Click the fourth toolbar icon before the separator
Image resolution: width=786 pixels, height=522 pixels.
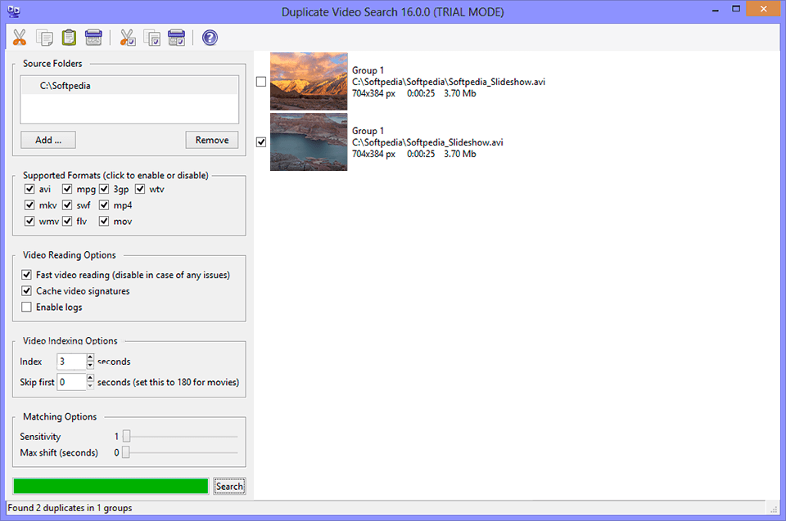pos(93,38)
